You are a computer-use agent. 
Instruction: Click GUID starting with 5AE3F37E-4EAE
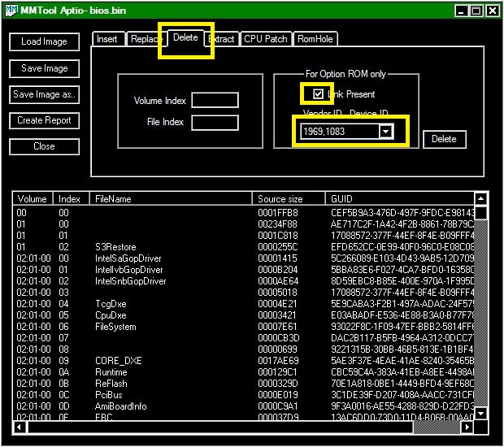click(402, 361)
